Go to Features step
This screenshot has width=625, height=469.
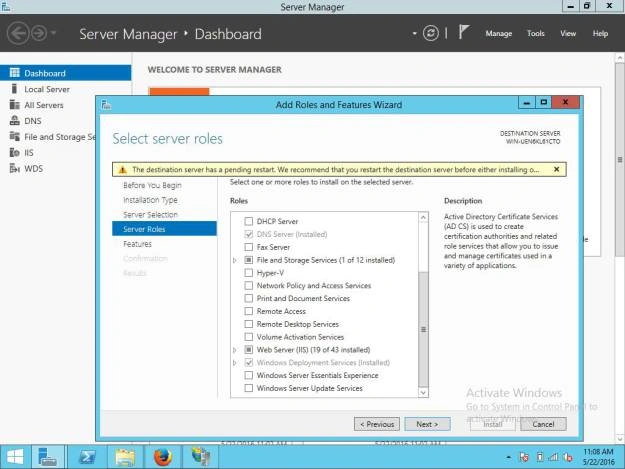(138, 244)
